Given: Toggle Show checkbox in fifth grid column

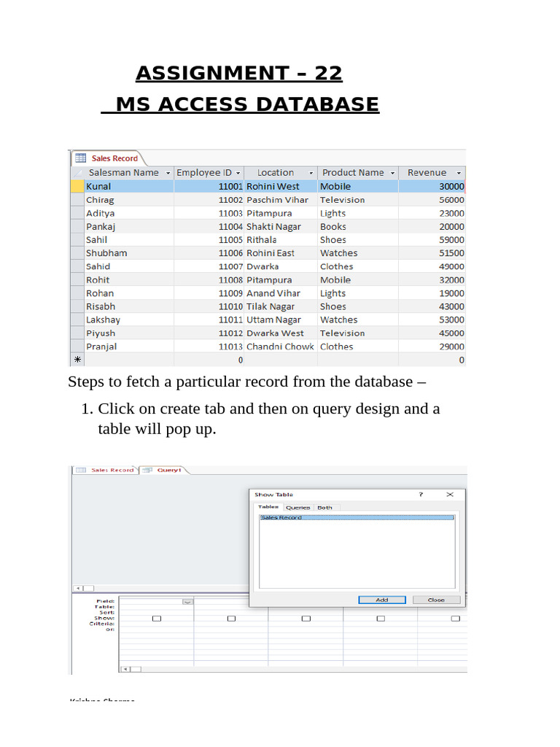Looking at the screenshot, I should tap(456, 619).
